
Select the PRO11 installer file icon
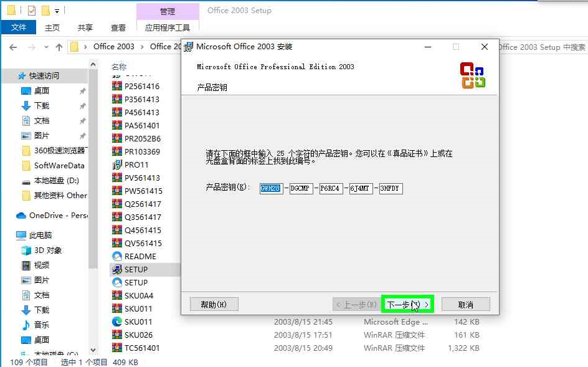[x=117, y=164]
